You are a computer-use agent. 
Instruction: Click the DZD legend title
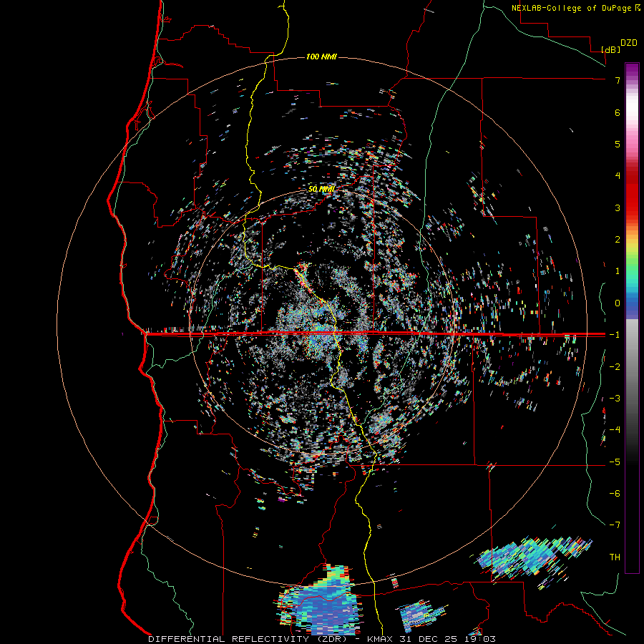click(629, 43)
